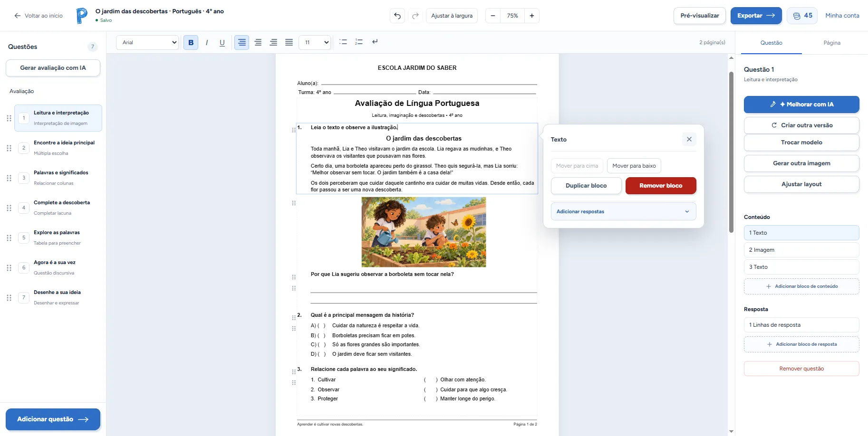
Task: Click Mover para baixo button
Action: click(x=634, y=166)
